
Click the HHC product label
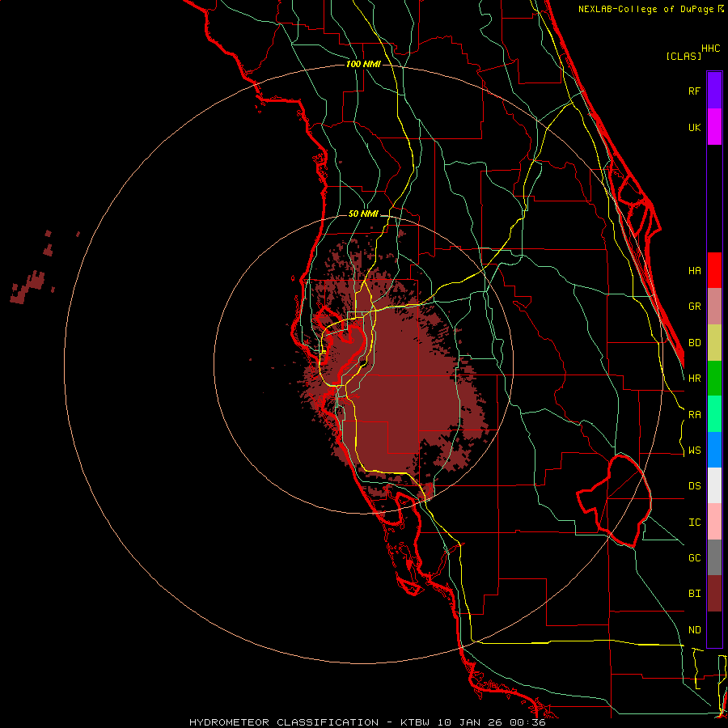(710, 49)
